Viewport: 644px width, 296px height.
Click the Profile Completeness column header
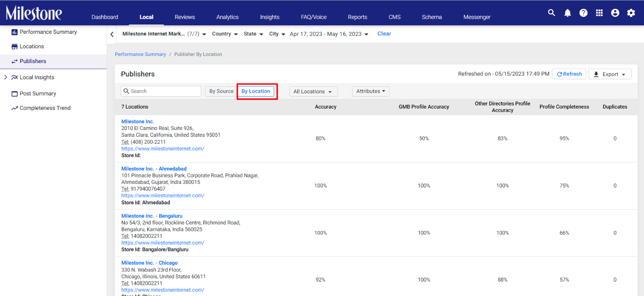[564, 107]
